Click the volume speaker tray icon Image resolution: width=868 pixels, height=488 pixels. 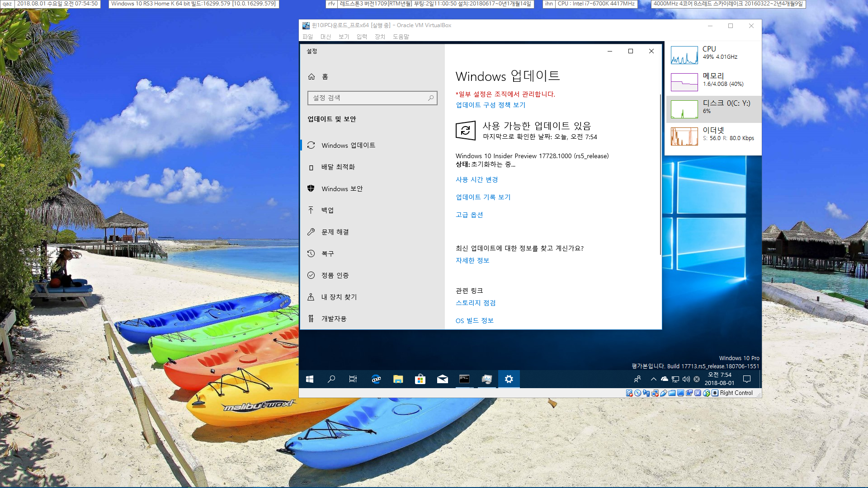(686, 379)
